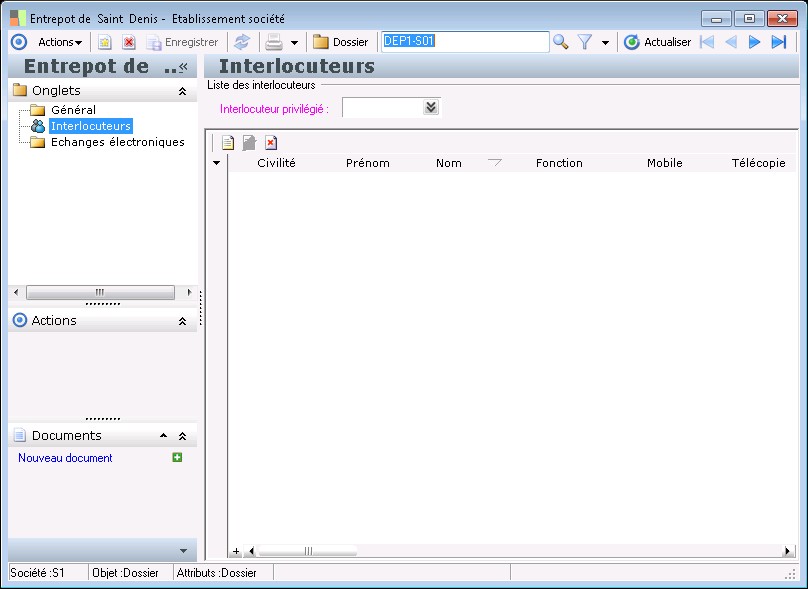This screenshot has width=808, height=589.
Task: Click the delete interlocuteur red X icon
Action: tap(271, 143)
